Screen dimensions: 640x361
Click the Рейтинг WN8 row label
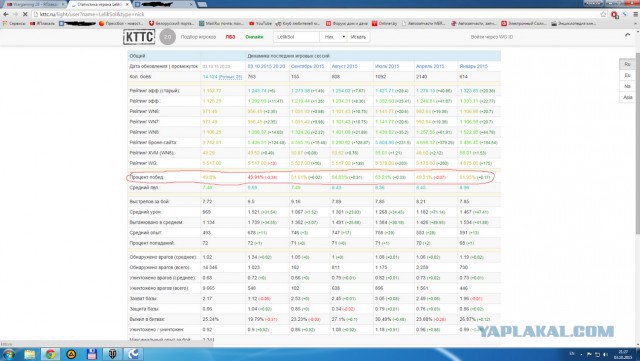pyautogui.click(x=144, y=132)
